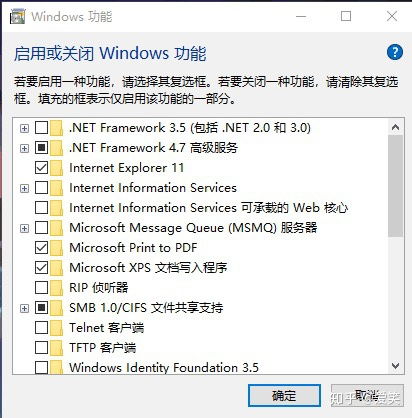
Task: Click the Microsoft Print to PDF folder icon
Action: [57, 248]
